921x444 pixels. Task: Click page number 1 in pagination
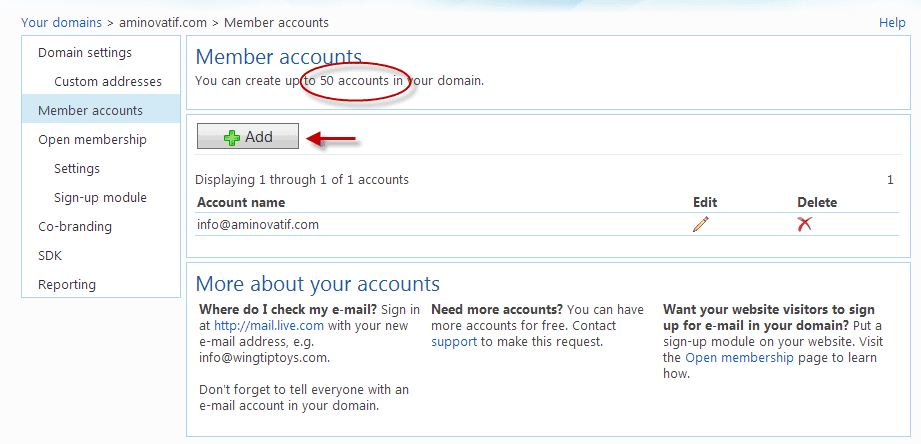click(890, 180)
